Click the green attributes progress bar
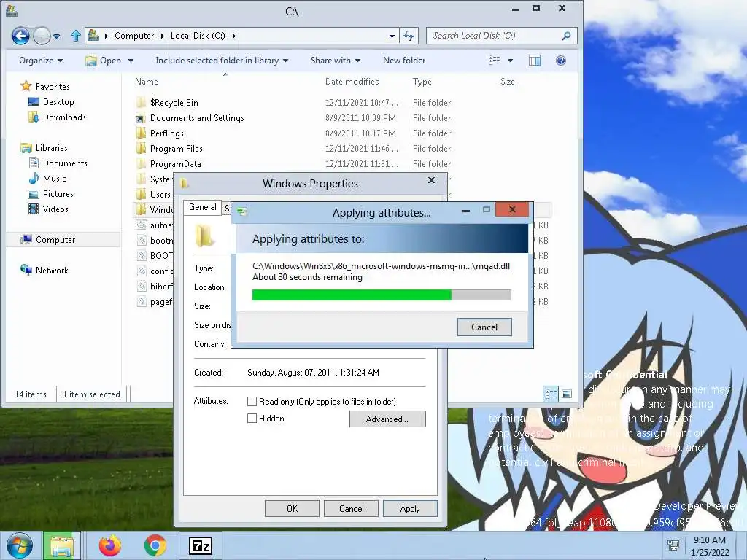 [x=382, y=295]
